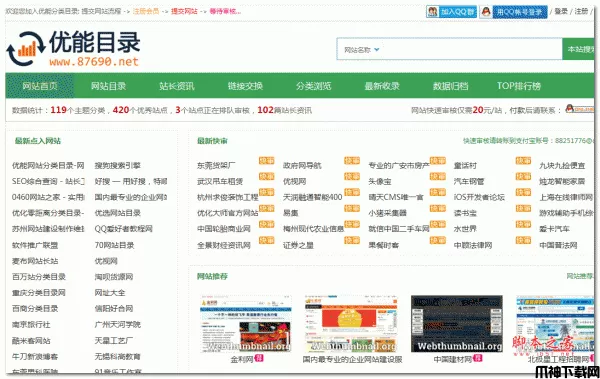Open the 数据归档 navigation tab

[x=450, y=86]
